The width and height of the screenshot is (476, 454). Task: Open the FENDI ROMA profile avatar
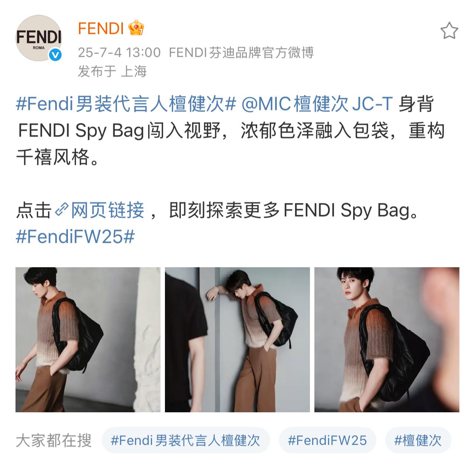38,38
